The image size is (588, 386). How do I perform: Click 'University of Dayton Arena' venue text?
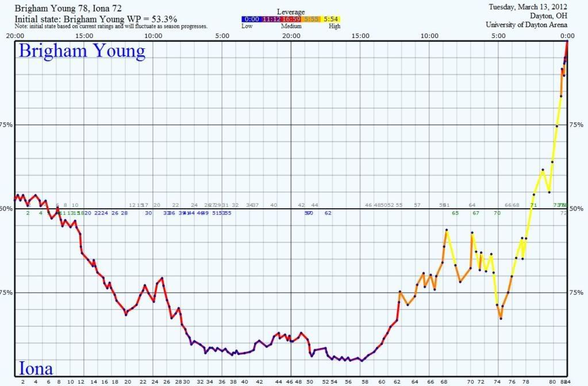[526, 25]
